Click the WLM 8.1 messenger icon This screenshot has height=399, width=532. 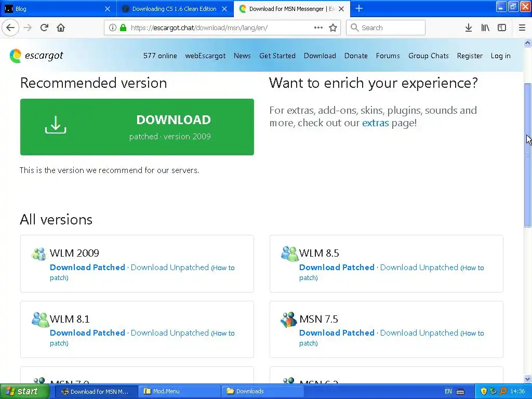coord(41,320)
